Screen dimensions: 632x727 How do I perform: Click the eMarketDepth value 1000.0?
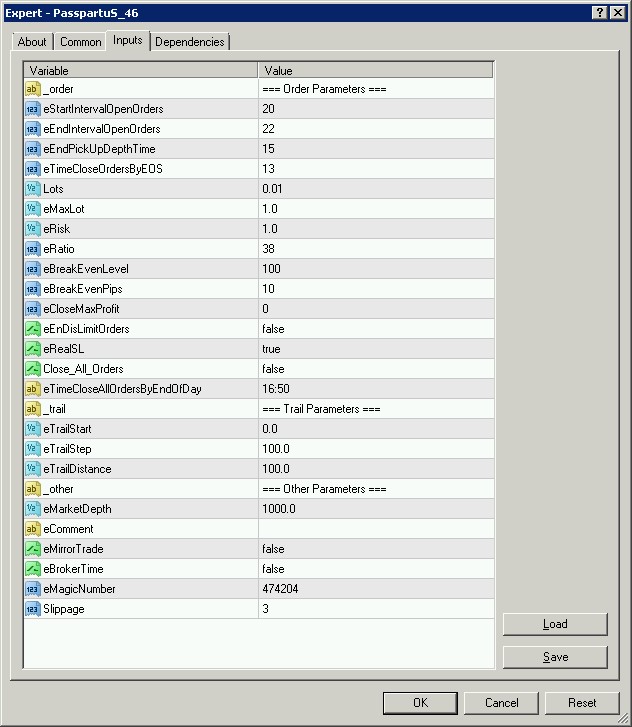coord(279,509)
